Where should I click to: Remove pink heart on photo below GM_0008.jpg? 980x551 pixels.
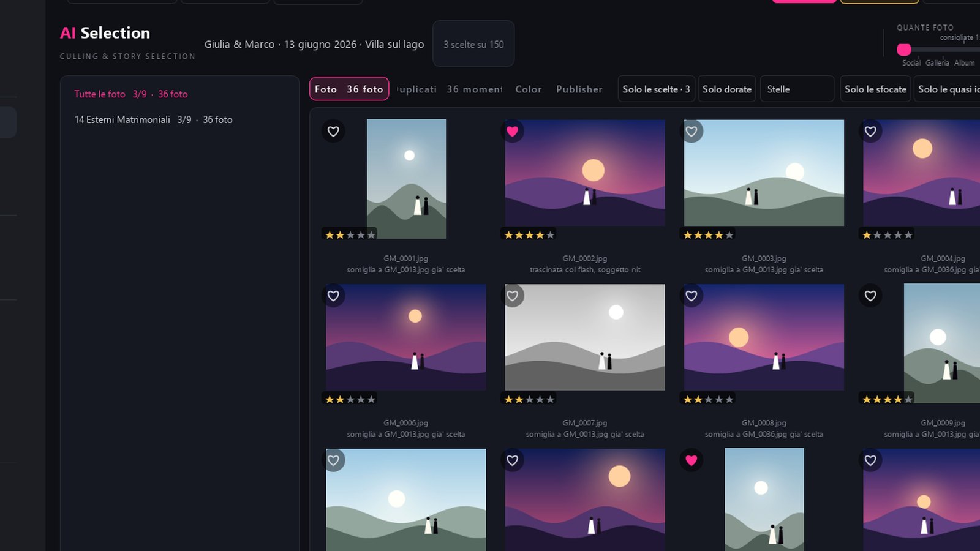[x=692, y=460]
